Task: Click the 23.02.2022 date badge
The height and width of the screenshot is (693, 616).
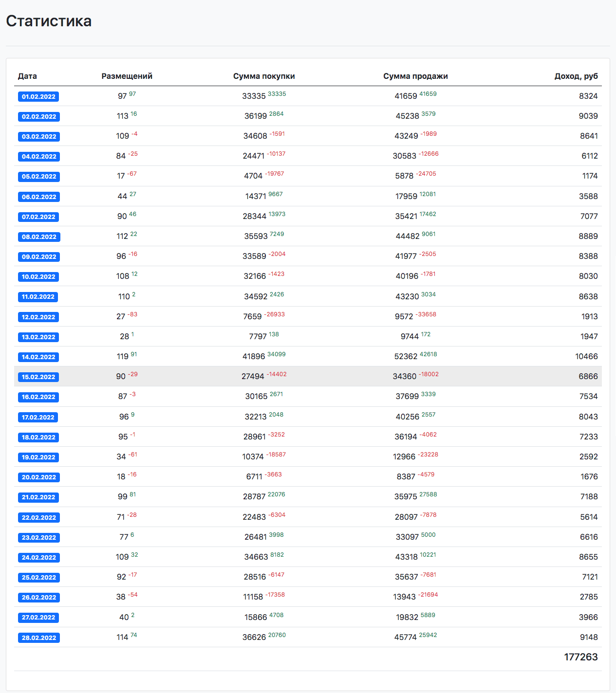Action: [x=38, y=537]
